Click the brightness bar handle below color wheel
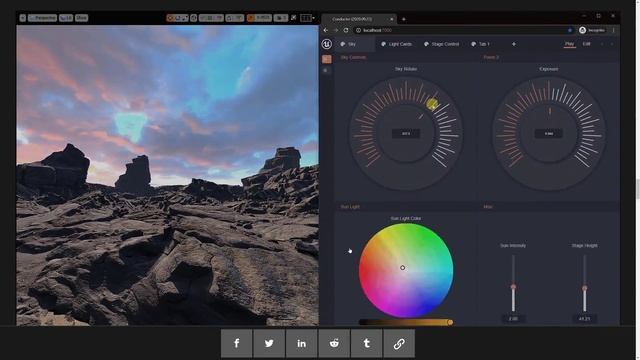The image size is (640, 360). [450, 322]
